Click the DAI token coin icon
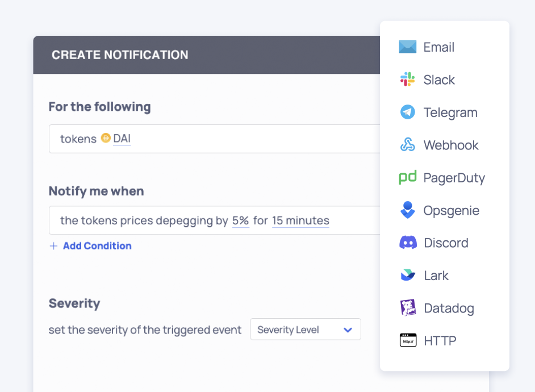 [x=106, y=138]
